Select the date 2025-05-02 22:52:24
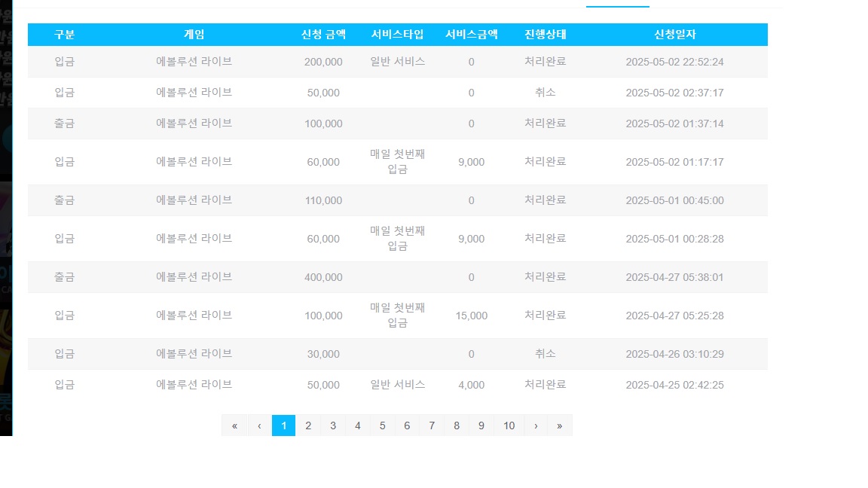Screen dimensions: 868x488 click(675, 62)
